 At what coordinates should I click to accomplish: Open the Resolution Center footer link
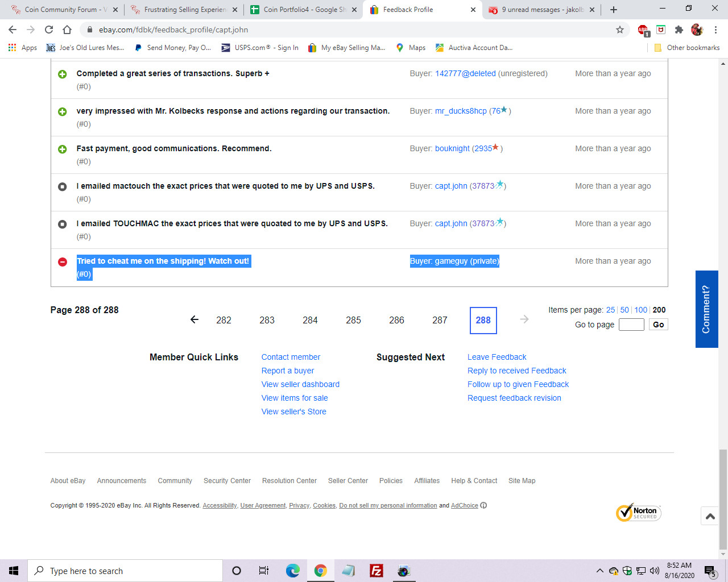[x=289, y=481]
